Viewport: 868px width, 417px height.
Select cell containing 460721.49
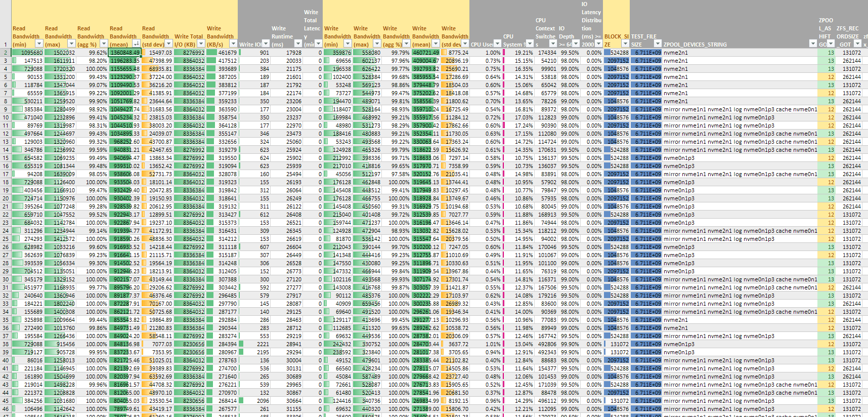[x=425, y=53]
